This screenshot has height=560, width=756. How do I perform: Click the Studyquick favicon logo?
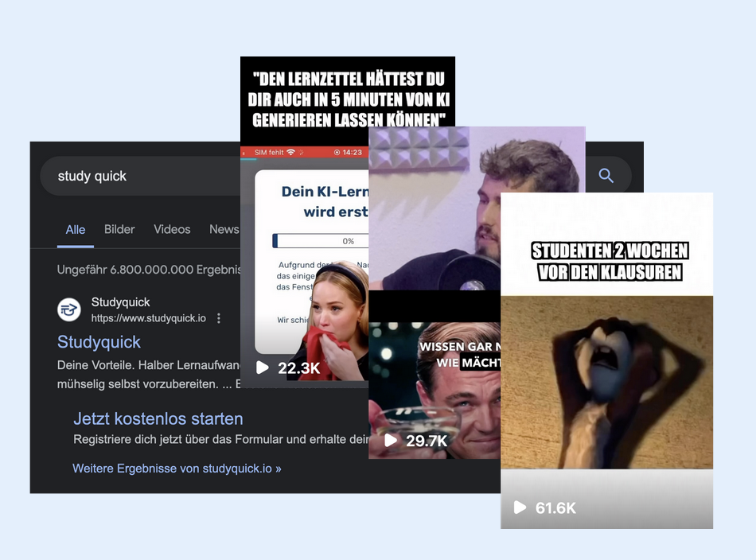69,309
